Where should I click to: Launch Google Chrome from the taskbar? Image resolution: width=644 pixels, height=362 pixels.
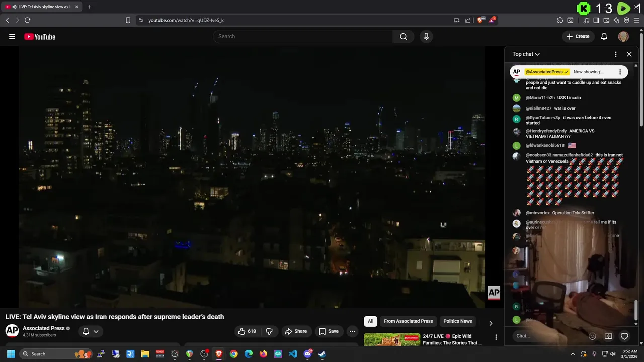coord(233,354)
